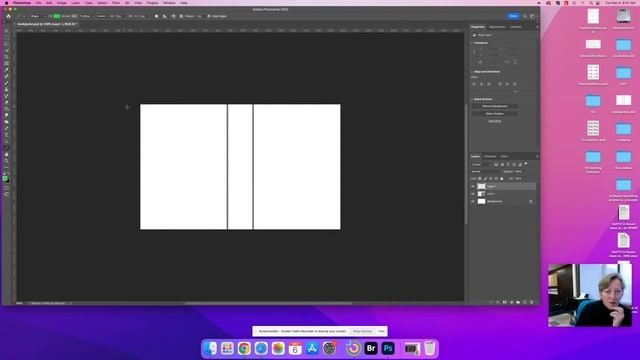Align top edges in Properties panel

coord(500,84)
